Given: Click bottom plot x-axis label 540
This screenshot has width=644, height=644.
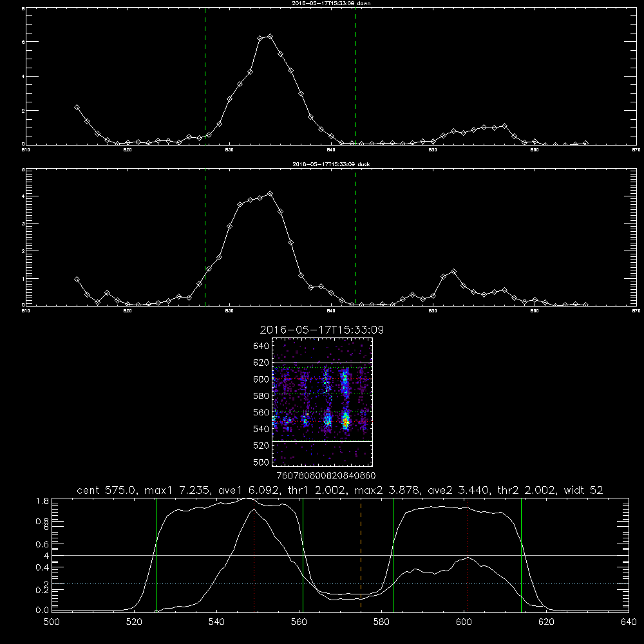Looking at the screenshot, I should [216, 622].
